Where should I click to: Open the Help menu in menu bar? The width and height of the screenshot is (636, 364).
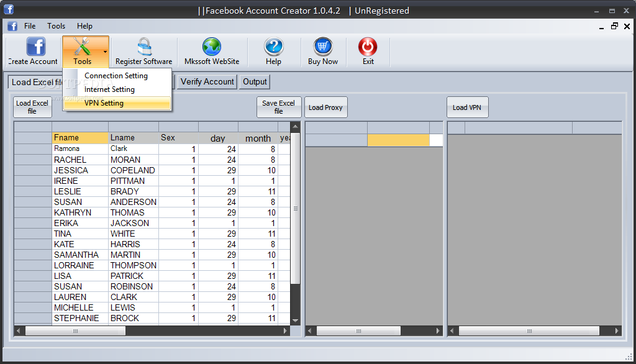[x=84, y=26]
